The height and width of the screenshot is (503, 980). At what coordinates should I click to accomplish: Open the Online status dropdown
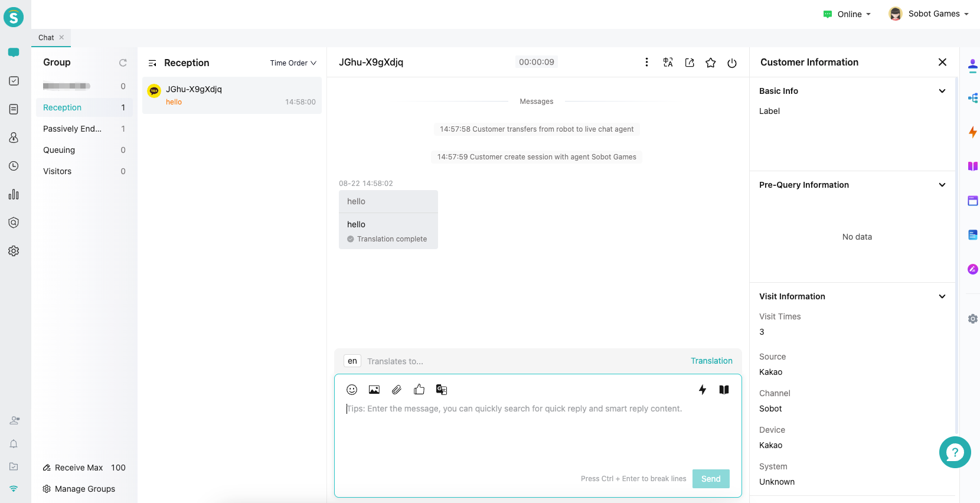click(848, 14)
